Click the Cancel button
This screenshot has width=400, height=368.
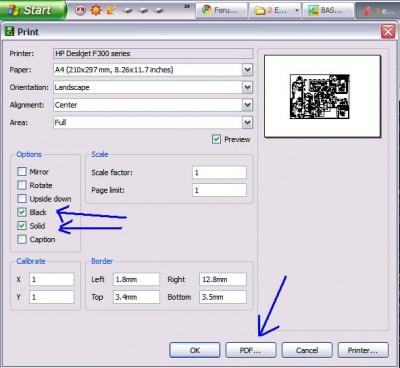[307, 350]
